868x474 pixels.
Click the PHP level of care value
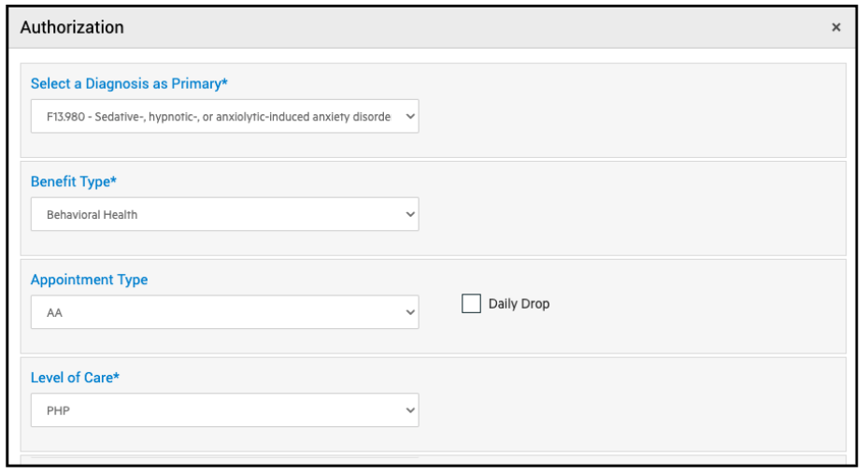coord(58,409)
